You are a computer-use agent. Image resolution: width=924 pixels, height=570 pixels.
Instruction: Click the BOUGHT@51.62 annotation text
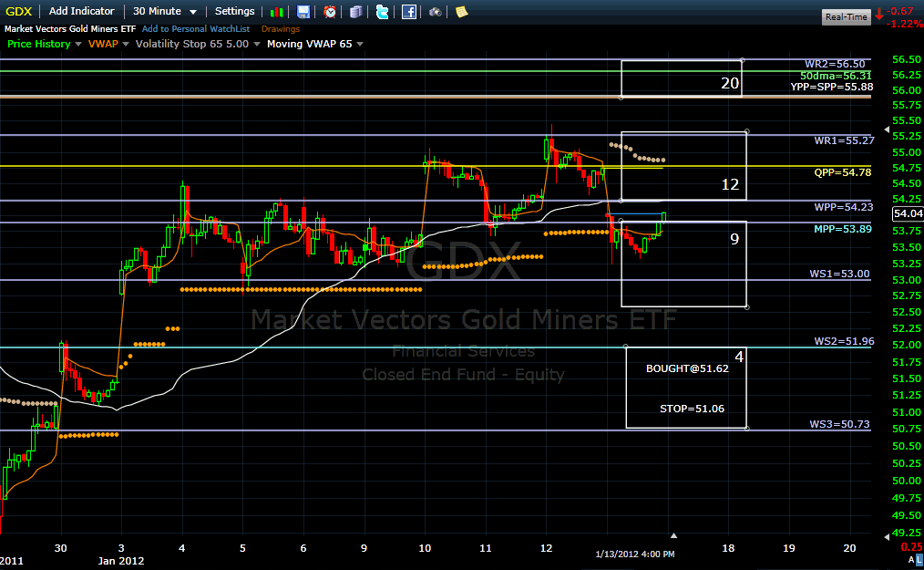(687, 368)
